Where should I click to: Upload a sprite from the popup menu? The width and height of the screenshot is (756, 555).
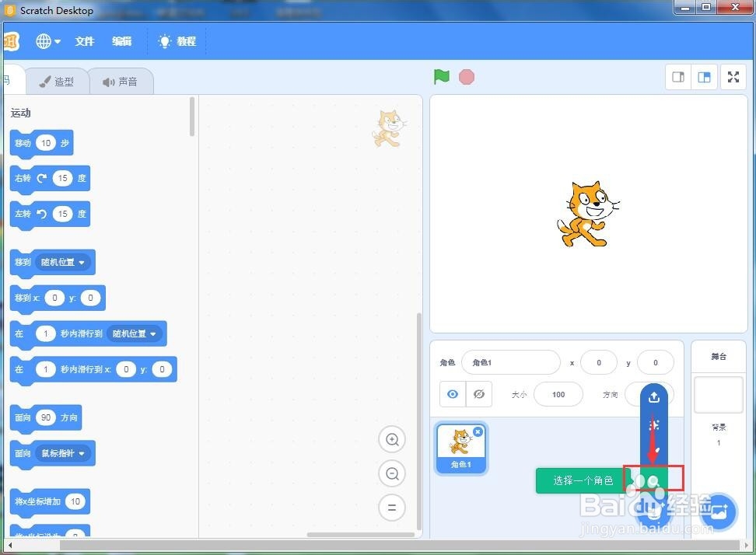coord(654,397)
